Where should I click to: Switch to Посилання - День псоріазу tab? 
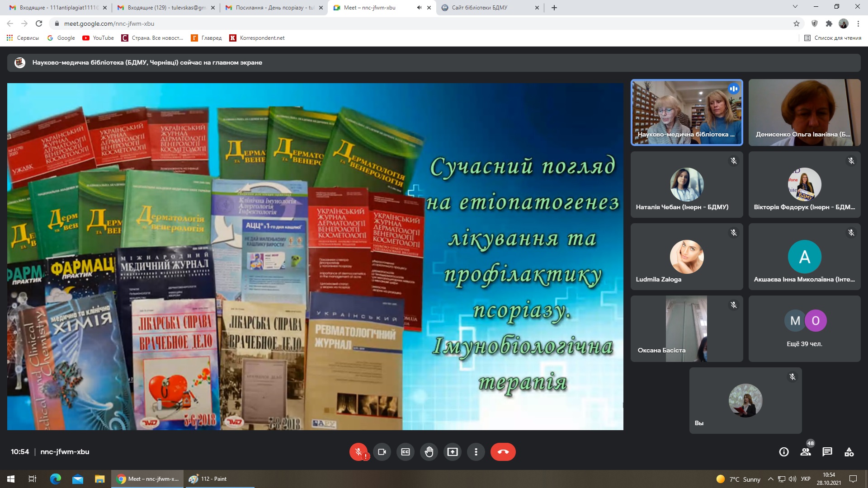pyautogui.click(x=270, y=8)
